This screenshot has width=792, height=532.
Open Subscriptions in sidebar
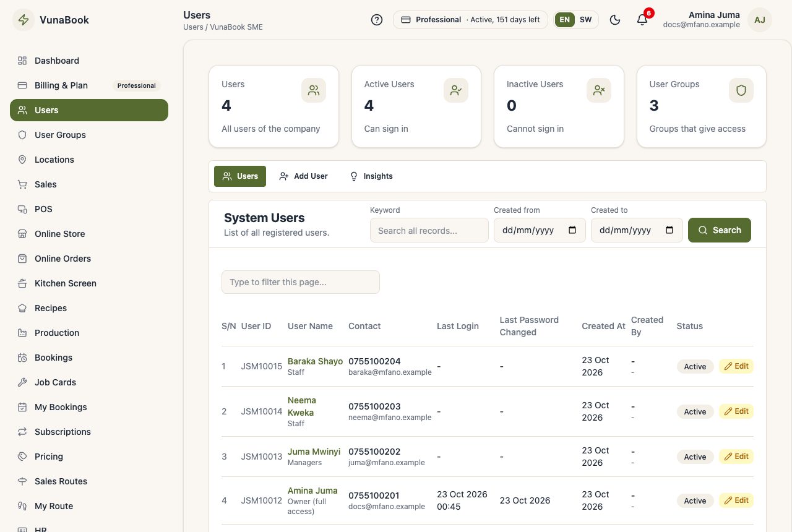coord(89,432)
